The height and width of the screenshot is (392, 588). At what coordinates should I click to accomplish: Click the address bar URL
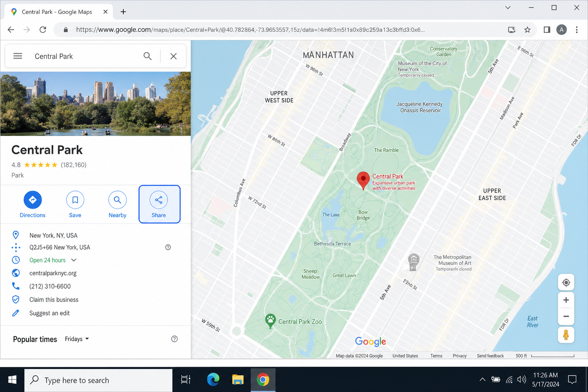tap(250, 29)
